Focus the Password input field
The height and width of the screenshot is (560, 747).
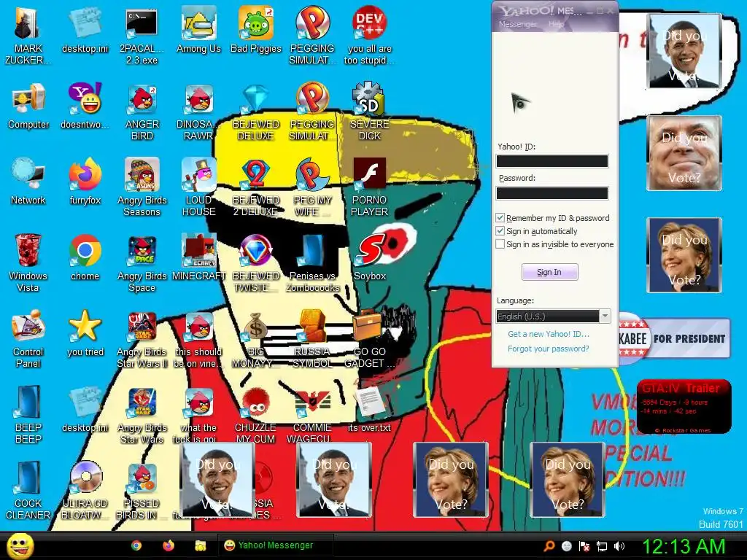click(x=552, y=192)
